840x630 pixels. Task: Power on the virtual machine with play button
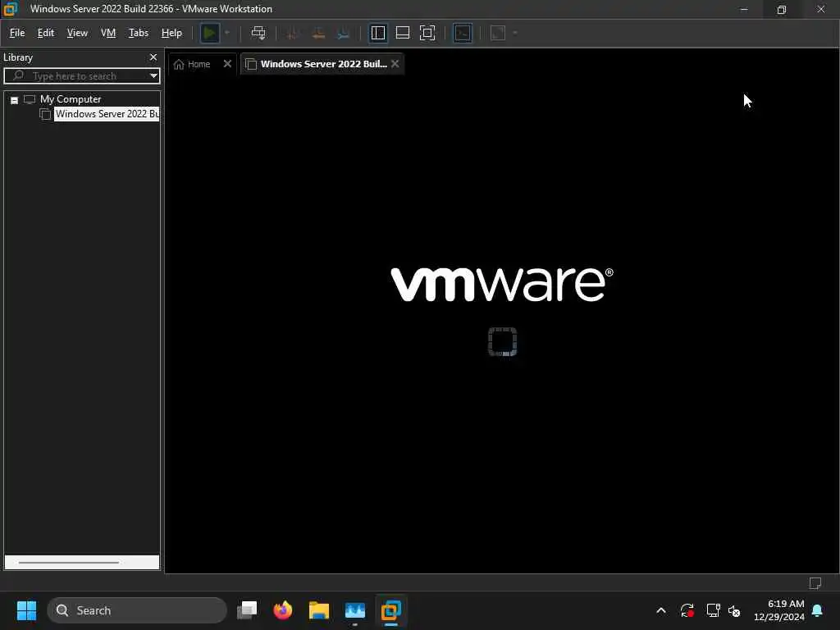click(209, 33)
